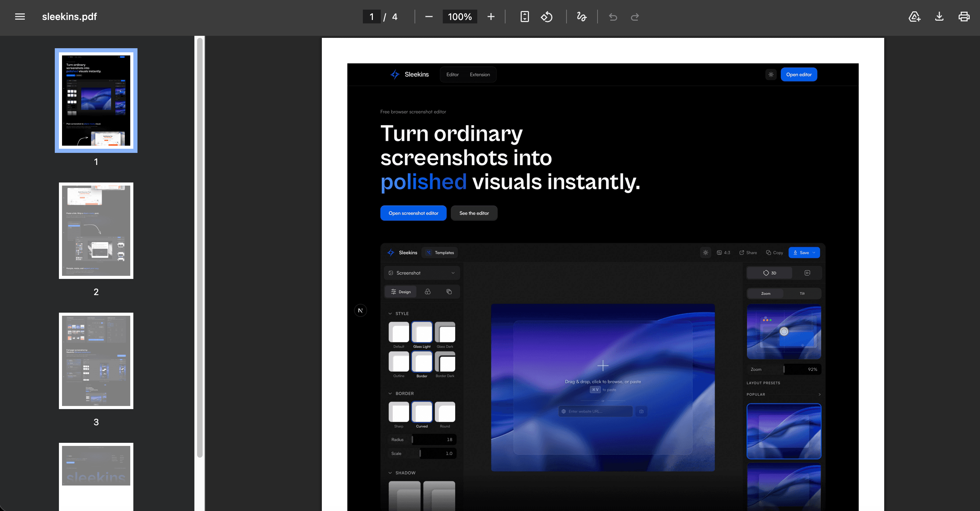Switch to the overlapping circles tab
Viewport: 980px width, 511px height.
click(x=428, y=292)
